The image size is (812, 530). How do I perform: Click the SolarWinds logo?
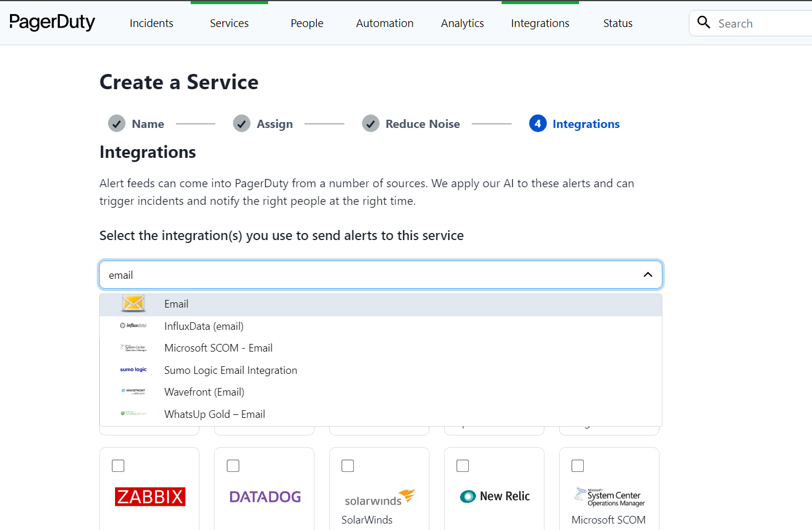[380, 498]
